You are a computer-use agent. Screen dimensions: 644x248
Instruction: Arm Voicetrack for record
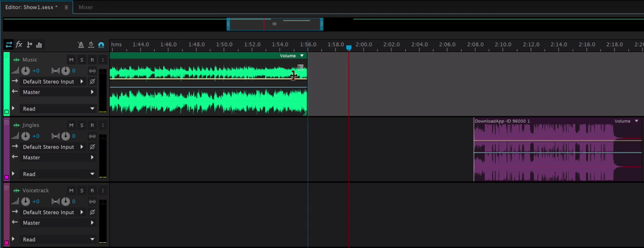[x=92, y=190]
